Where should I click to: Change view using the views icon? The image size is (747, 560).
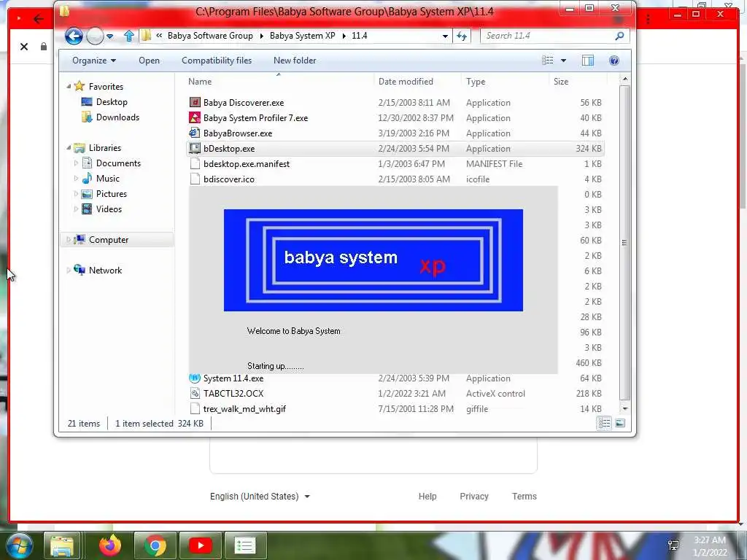(548, 61)
